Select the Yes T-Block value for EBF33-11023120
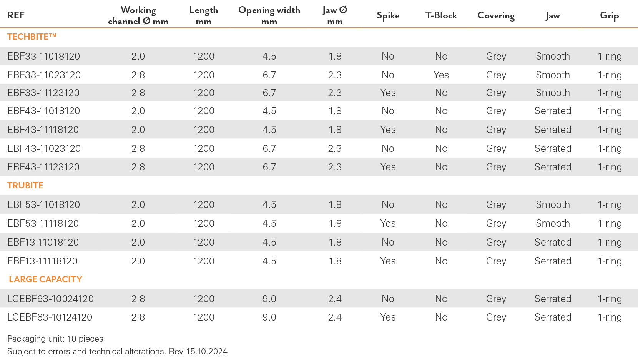 (441, 75)
